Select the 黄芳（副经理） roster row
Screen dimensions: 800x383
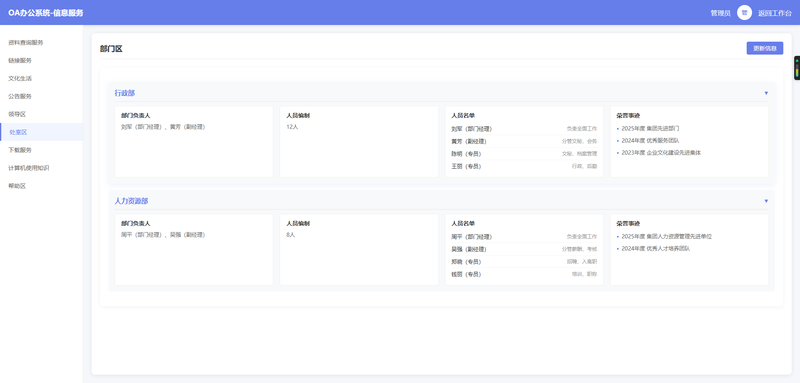click(524, 141)
